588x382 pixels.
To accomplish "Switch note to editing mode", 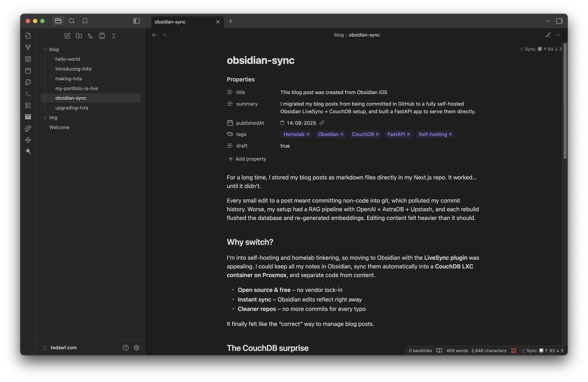I will (x=548, y=35).
